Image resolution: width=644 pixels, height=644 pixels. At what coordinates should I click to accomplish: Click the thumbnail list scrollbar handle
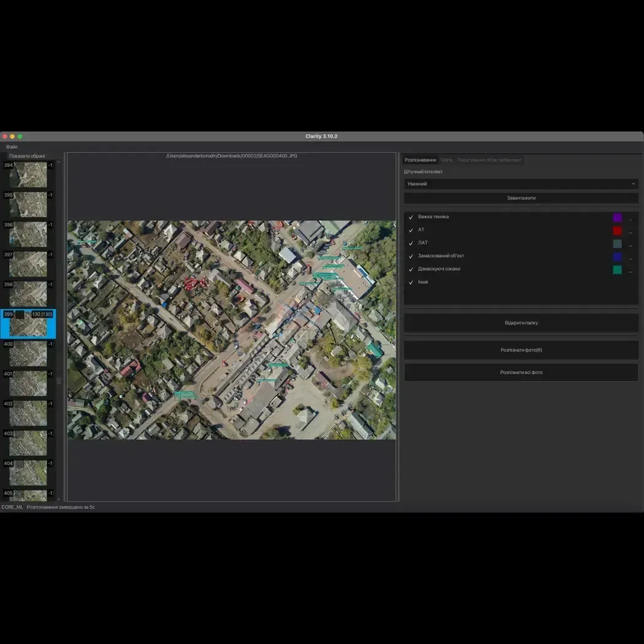click(x=59, y=381)
